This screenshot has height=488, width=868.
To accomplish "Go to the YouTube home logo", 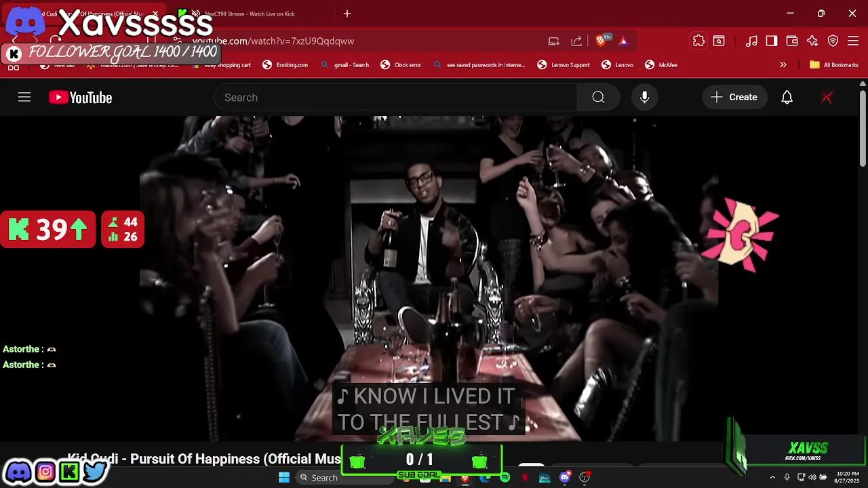I will 80,98.
